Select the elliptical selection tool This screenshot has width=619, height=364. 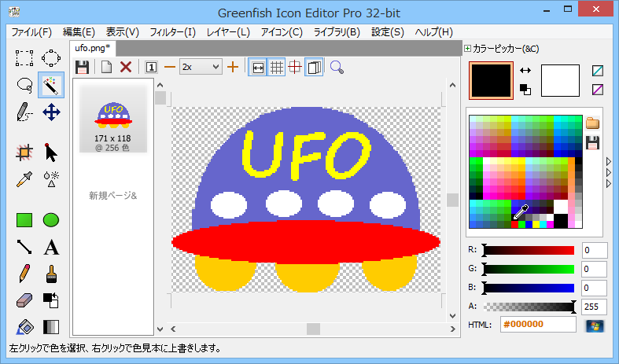coord(51,58)
